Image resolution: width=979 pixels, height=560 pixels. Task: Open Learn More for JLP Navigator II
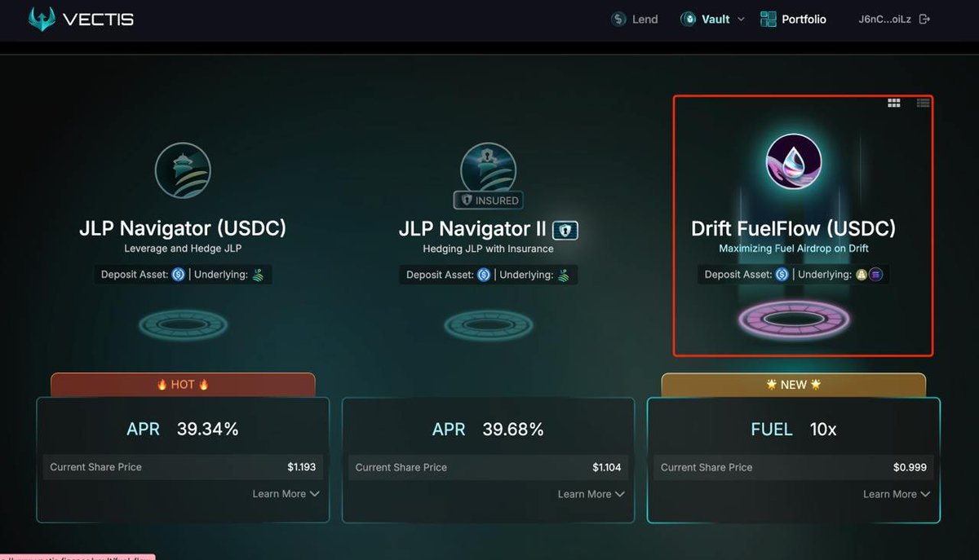tap(591, 493)
